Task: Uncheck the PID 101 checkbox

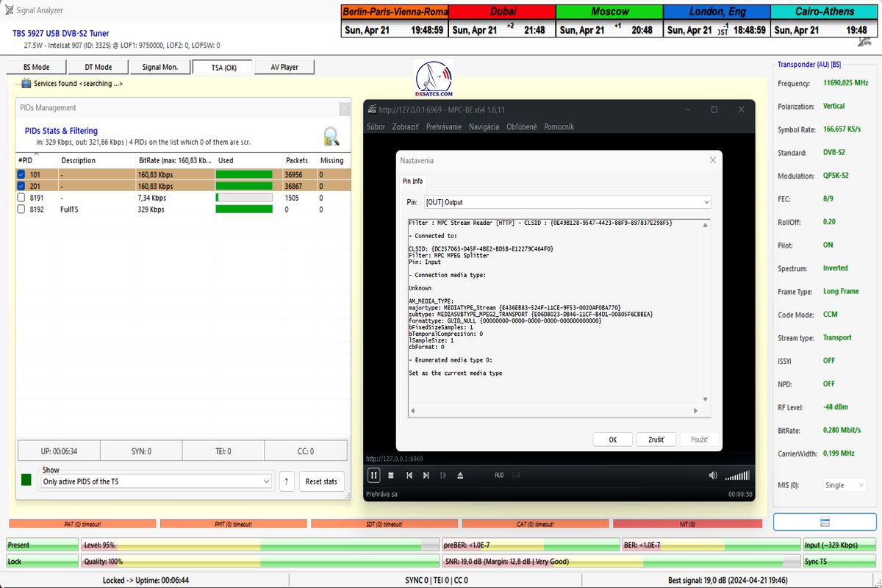Action: pos(21,175)
